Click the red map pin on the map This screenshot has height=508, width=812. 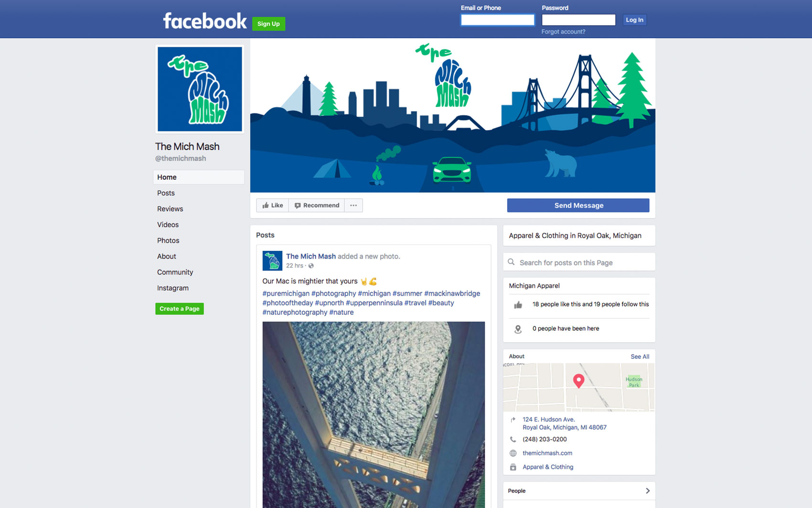[x=578, y=381]
